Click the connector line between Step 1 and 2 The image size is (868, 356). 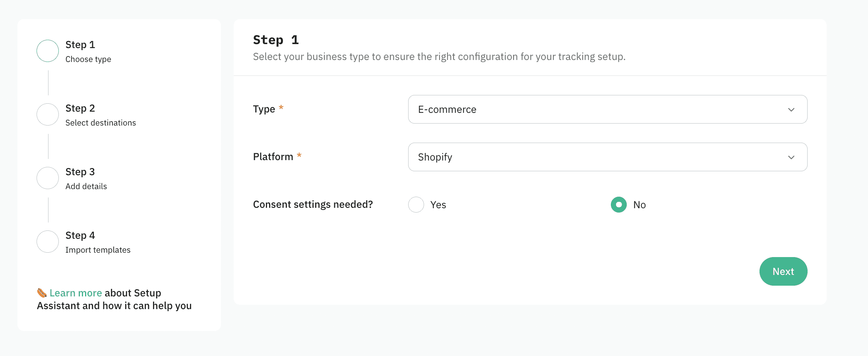tap(47, 83)
